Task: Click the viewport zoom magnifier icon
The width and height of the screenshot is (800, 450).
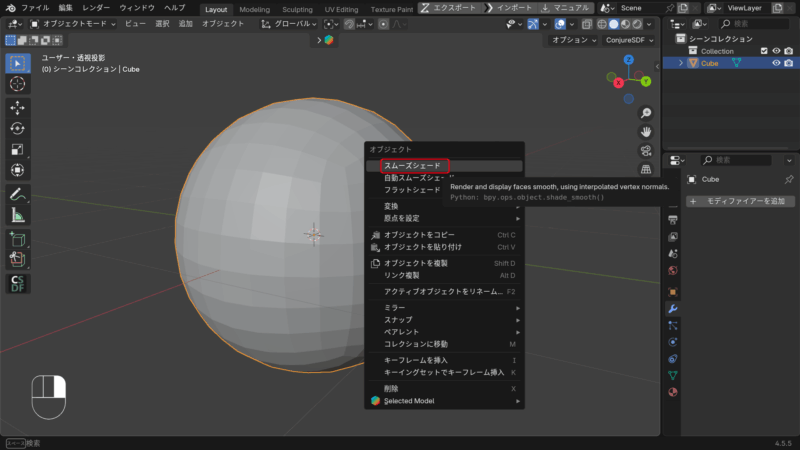Action: (647, 113)
